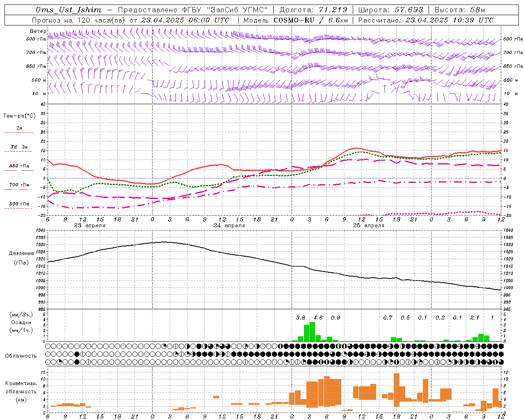Click the Осадки precipitation panel label
The image size is (525, 420).
pyautogui.click(x=21, y=322)
